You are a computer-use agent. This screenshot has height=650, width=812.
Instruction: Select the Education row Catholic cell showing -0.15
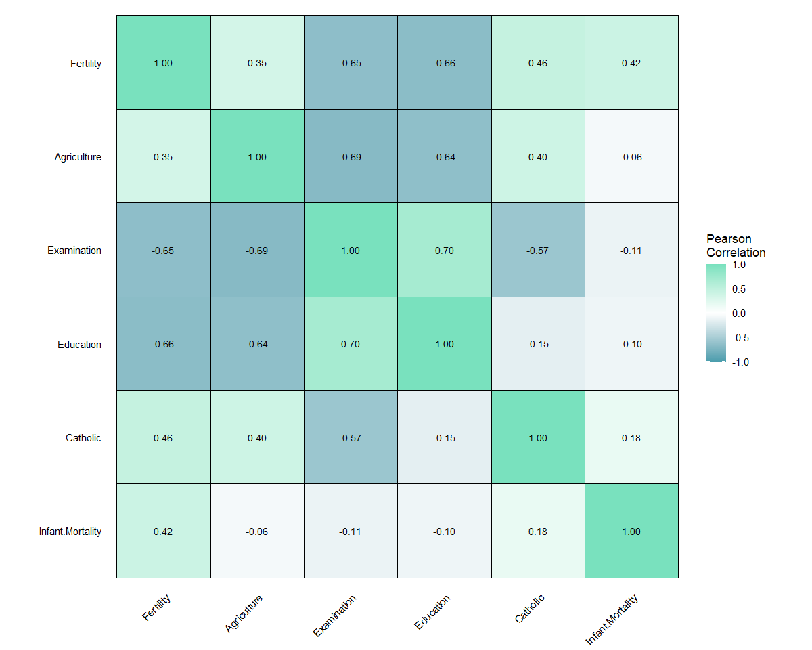coord(538,344)
